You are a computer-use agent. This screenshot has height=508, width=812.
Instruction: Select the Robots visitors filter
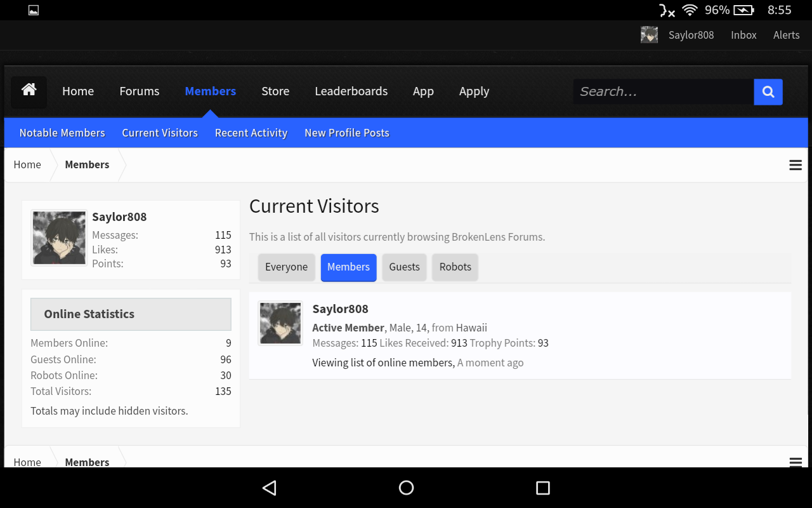click(x=455, y=267)
